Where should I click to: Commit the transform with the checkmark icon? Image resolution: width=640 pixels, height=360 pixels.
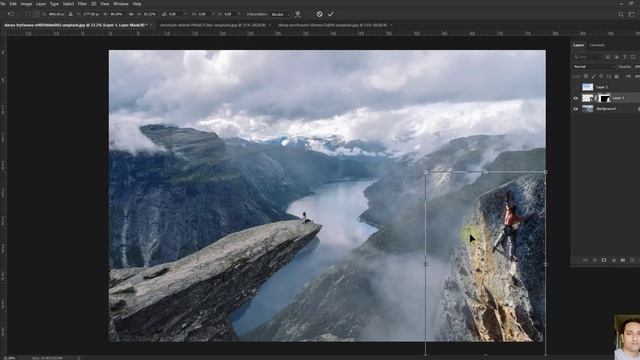tap(331, 14)
